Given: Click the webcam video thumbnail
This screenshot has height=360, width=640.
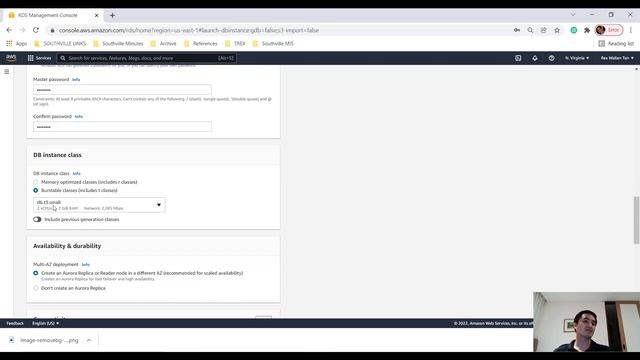Looking at the screenshot, I should pos(587,322).
